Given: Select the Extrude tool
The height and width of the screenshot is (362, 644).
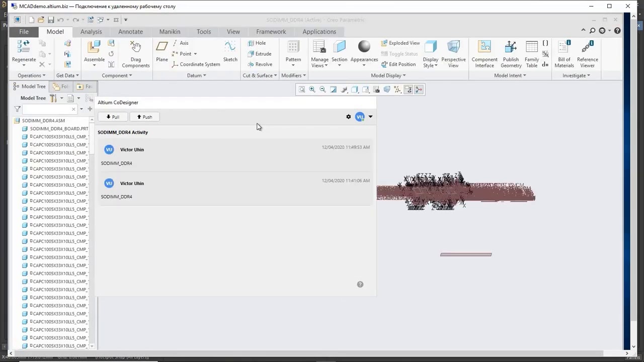Looking at the screenshot, I should tap(260, 54).
